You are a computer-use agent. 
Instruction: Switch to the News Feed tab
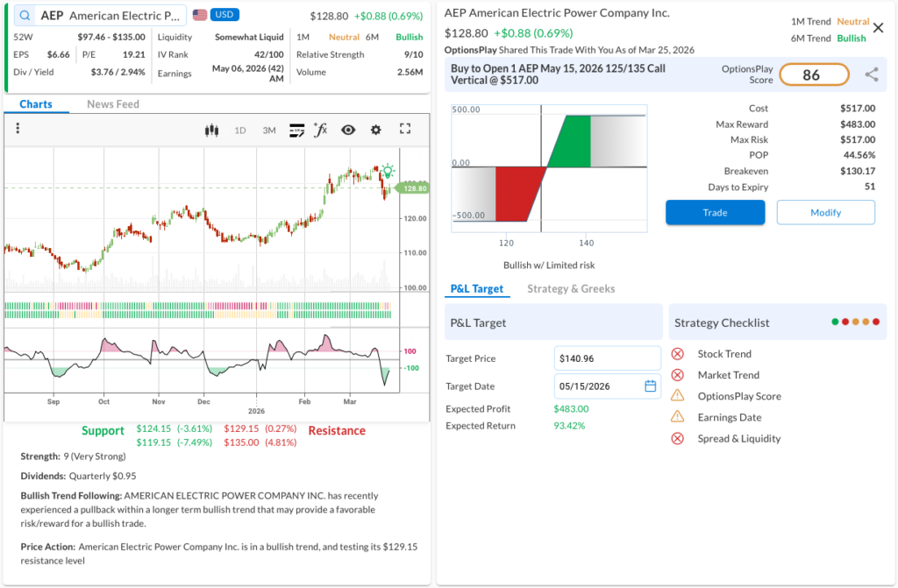click(x=113, y=104)
